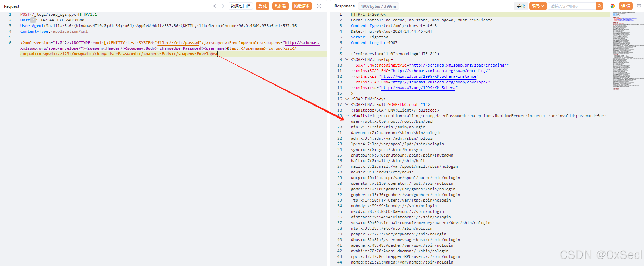Click the named:x:25:25 passwd entry
The width and height of the screenshot is (644, 266).
click(402, 262)
